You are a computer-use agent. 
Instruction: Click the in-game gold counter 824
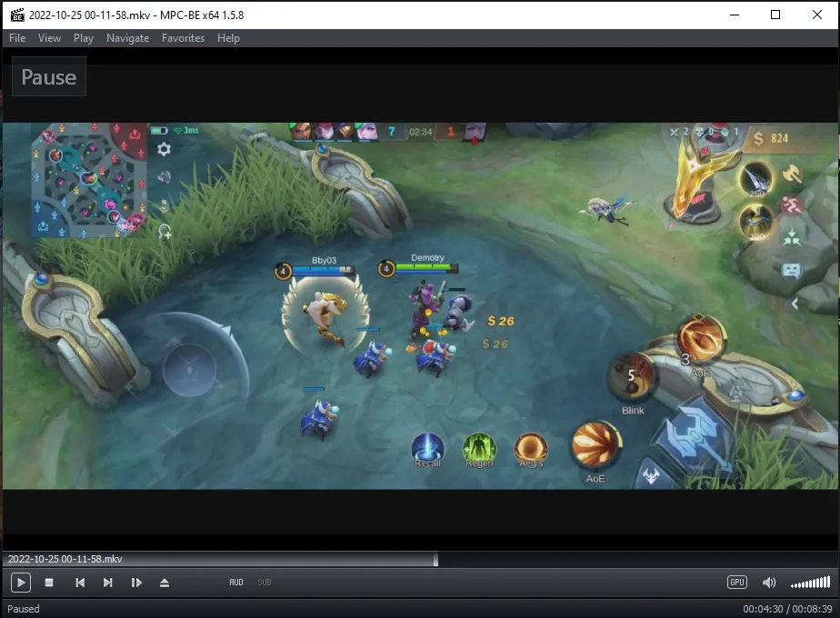[x=772, y=139]
